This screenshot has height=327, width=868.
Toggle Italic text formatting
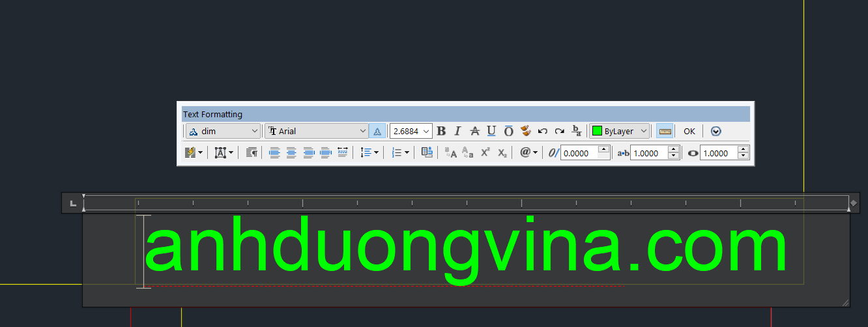457,131
